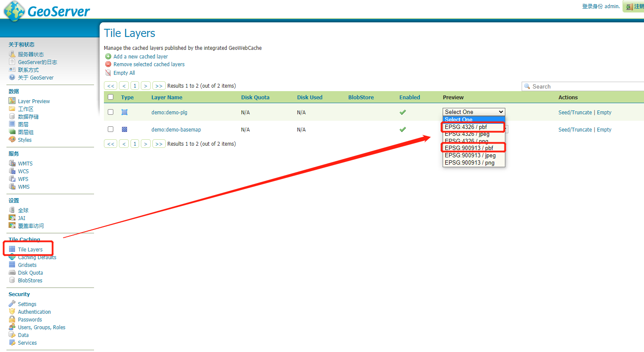Click the demo:demo-basemap layer type icon
Viewport: 644px width, 352px height.
[x=125, y=129]
